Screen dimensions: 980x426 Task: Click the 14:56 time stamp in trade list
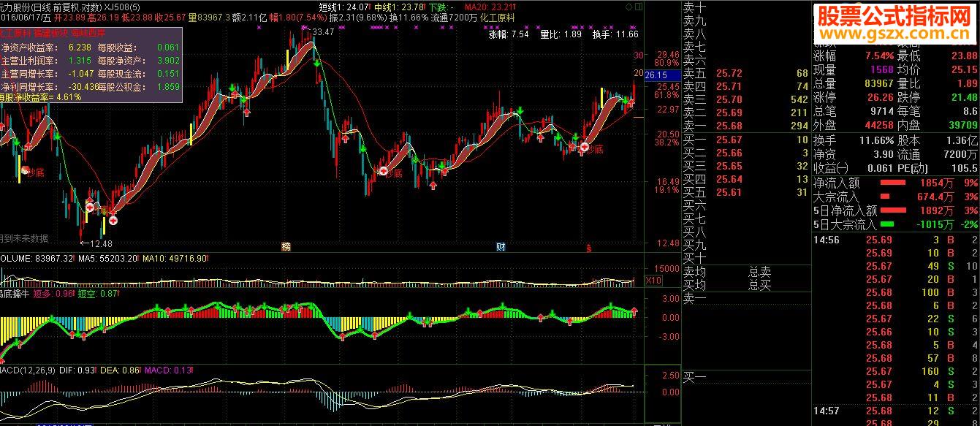tap(827, 240)
